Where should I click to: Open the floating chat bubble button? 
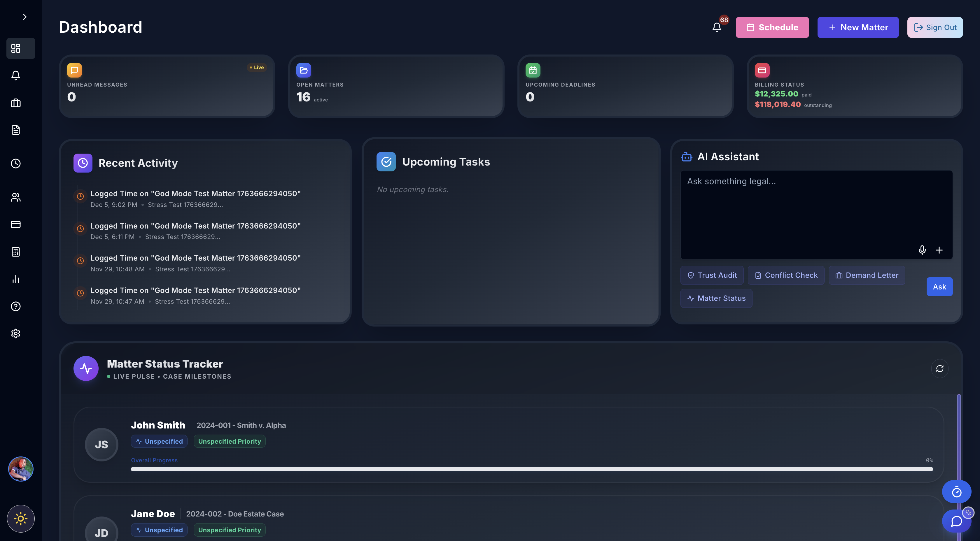click(x=956, y=521)
